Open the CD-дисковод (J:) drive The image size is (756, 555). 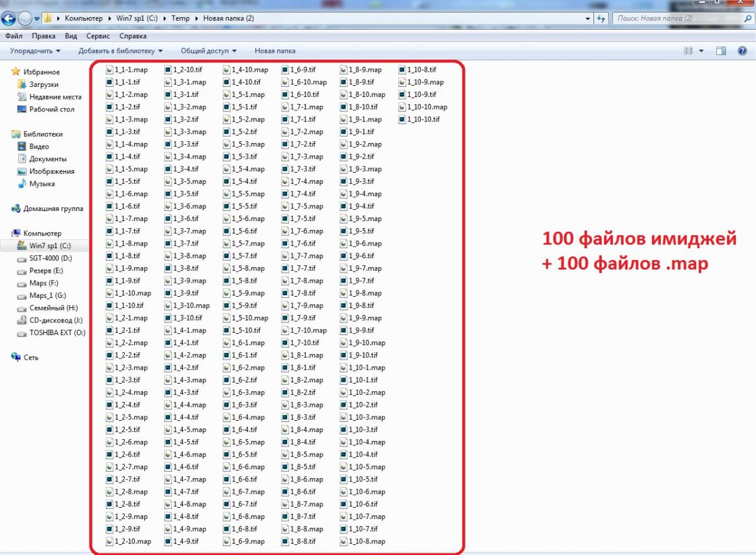55,320
